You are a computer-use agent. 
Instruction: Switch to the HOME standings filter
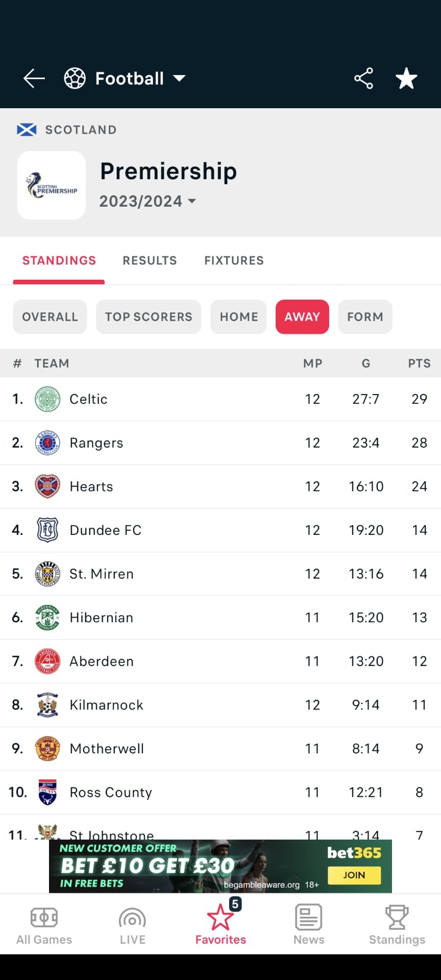point(238,316)
